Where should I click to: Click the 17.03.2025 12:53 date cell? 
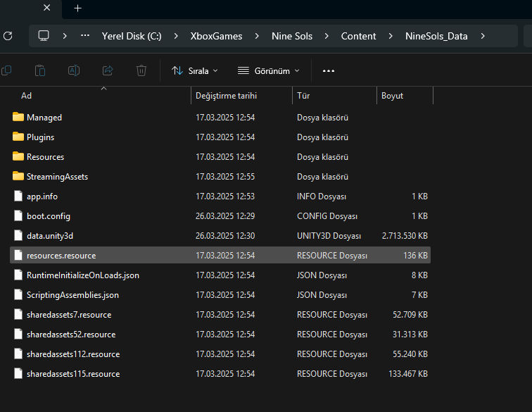225,196
